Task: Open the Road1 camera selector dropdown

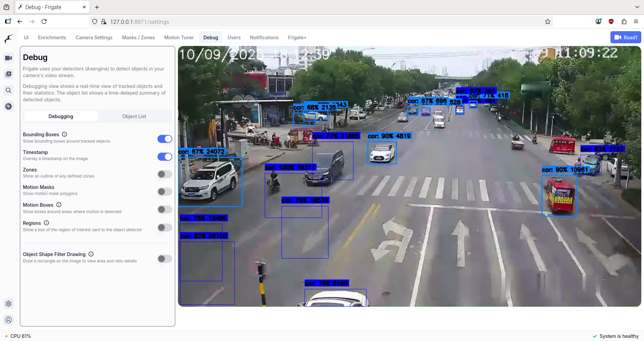Action: pos(625,37)
